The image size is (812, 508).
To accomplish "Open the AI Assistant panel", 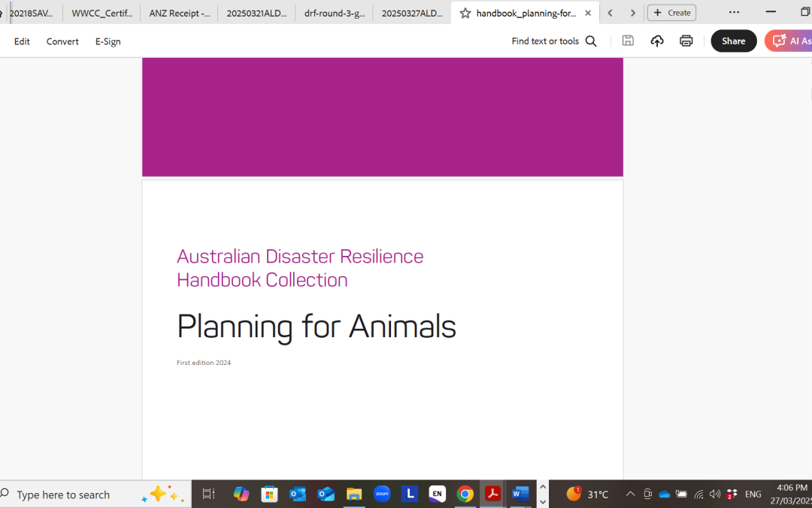I will pyautogui.click(x=794, y=41).
